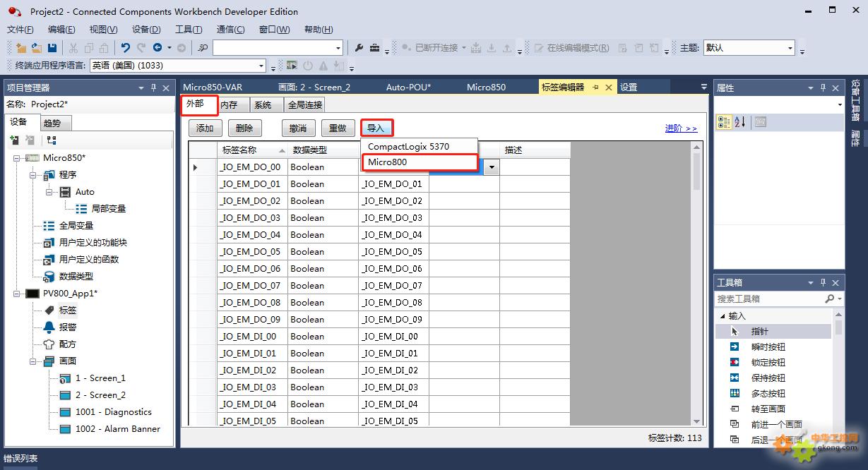Screen dimensions: 868x470
Task: Click the alphabetical sort icon in Properties panel
Action: tap(739, 122)
